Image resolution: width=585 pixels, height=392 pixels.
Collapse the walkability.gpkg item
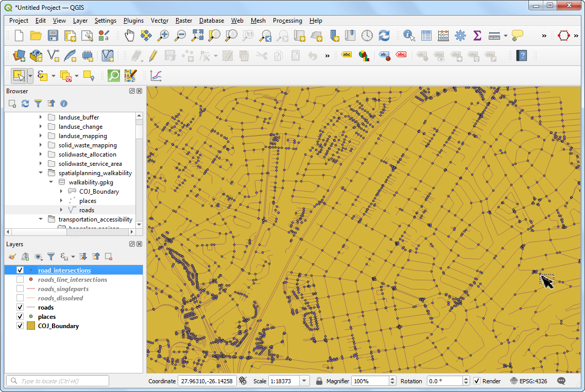tap(50, 182)
